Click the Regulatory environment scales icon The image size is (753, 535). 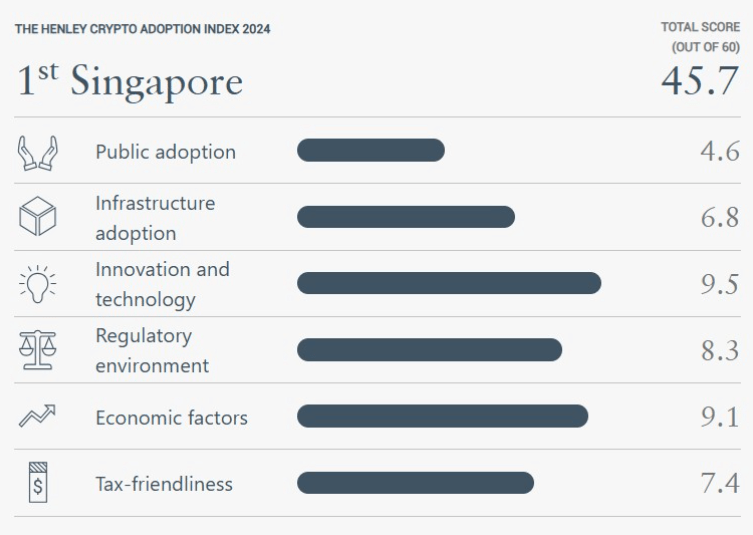(38, 350)
